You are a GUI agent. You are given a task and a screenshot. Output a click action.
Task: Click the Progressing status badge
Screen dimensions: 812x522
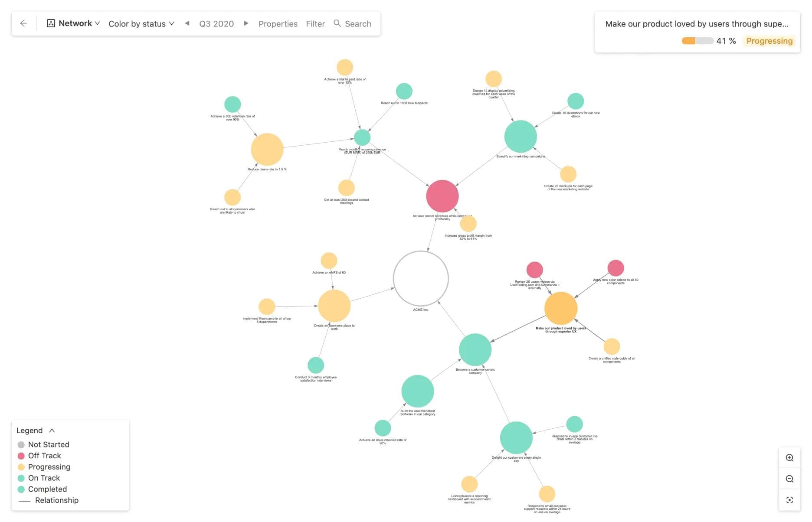tap(769, 41)
